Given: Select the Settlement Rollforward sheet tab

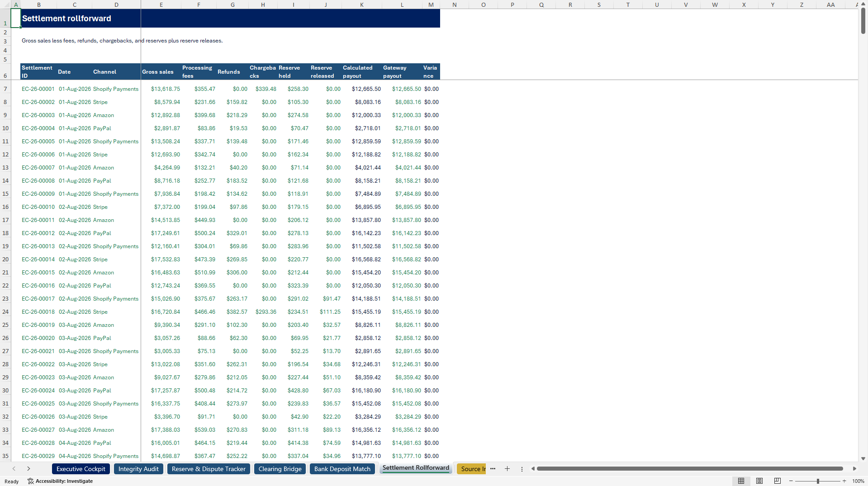Looking at the screenshot, I should coord(416,468).
